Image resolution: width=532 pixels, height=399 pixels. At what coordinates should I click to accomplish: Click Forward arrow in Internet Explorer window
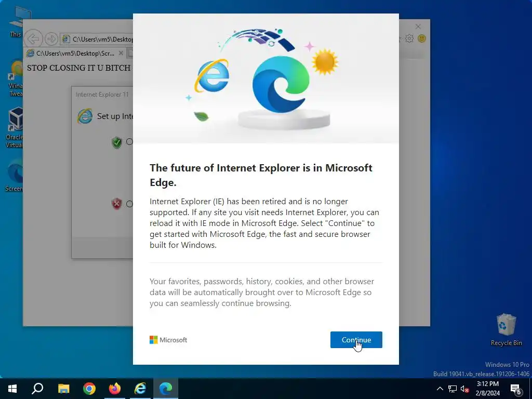[51, 38]
